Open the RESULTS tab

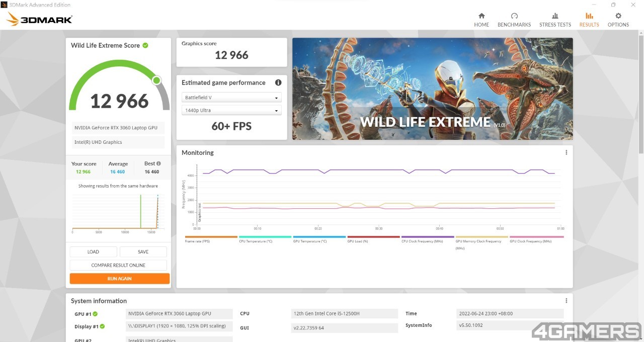(x=589, y=20)
